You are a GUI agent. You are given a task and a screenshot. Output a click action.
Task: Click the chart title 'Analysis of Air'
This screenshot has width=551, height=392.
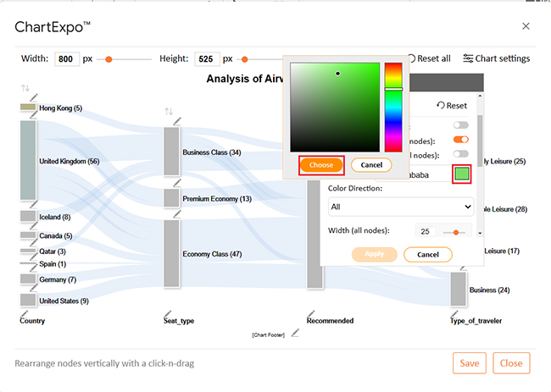245,79
